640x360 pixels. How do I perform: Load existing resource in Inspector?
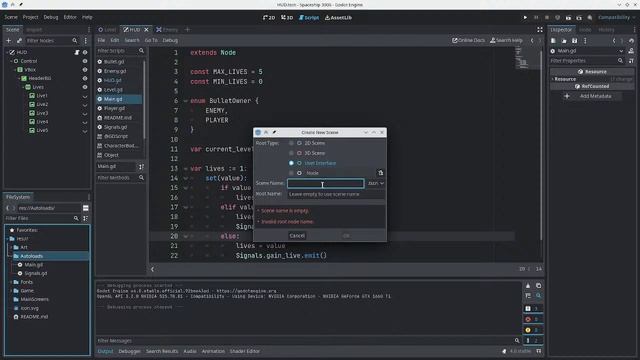(x=564, y=40)
